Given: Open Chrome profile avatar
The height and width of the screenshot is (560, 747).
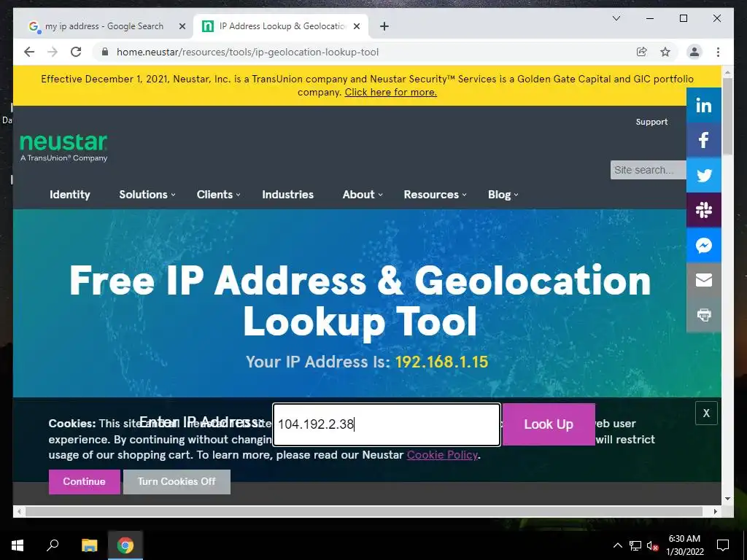Looking at the screenshot, I should pyautogui.click(x=694, y=52).
